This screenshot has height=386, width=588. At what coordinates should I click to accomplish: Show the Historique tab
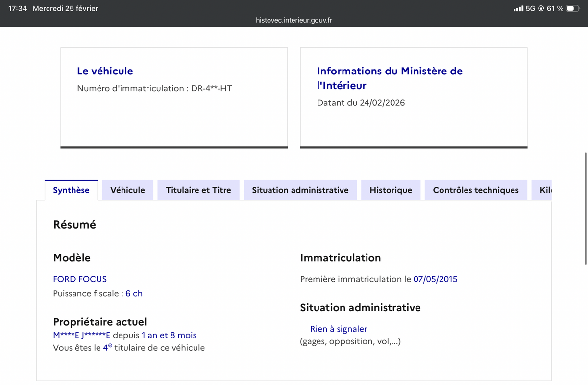point(391,190)
